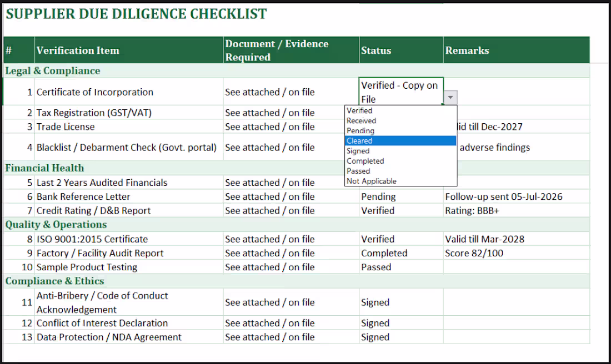Select the 'Trade License' cell
The image size is (611, 364).
point(129,127)
